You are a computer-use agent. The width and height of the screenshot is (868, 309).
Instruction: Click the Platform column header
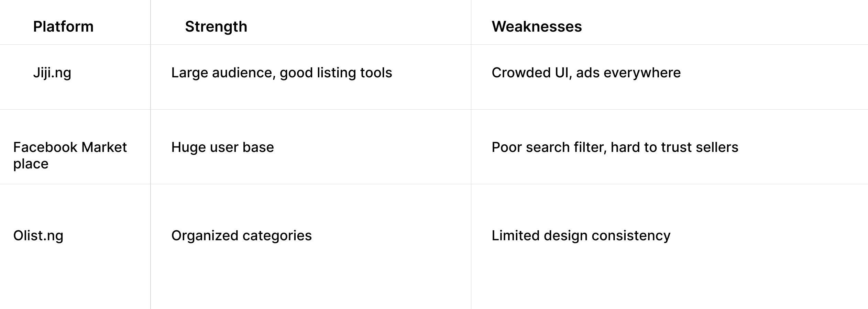point(63,27)
